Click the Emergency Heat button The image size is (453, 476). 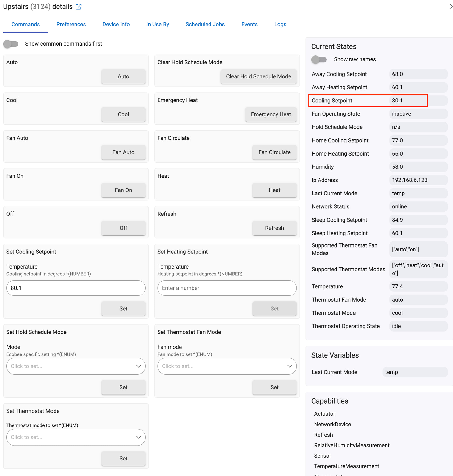tap(271, 114)
